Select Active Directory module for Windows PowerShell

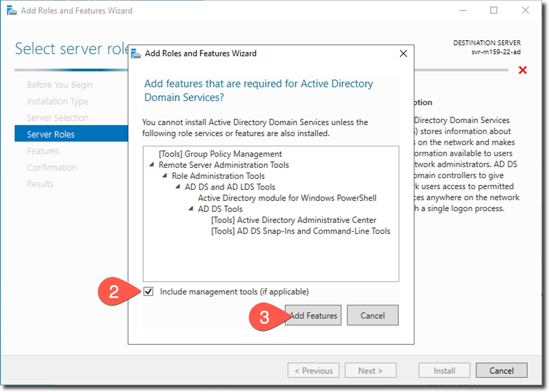coord(287,198)
